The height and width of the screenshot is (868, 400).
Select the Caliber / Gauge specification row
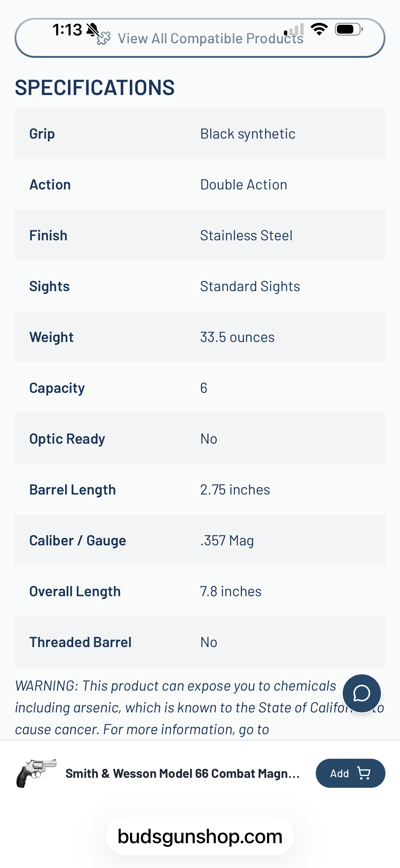coord(200,540)
